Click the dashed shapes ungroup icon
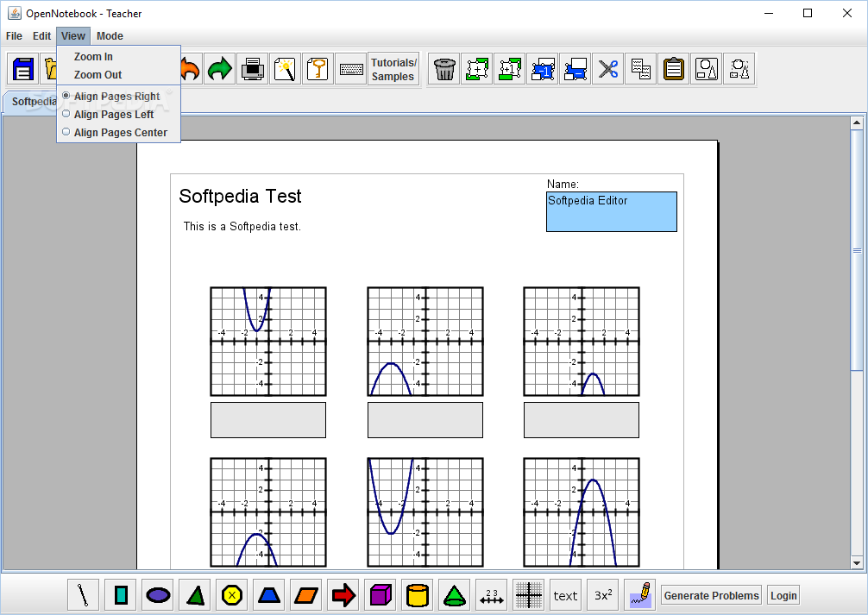The height and width of the screenshot is (615, 868). pos(739,69)
